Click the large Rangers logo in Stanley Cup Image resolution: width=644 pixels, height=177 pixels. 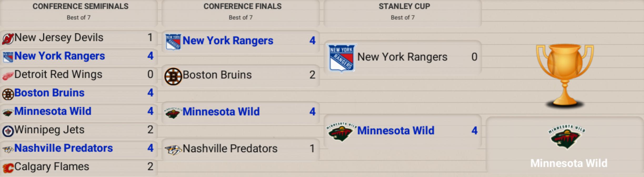(x=341, y=58)
